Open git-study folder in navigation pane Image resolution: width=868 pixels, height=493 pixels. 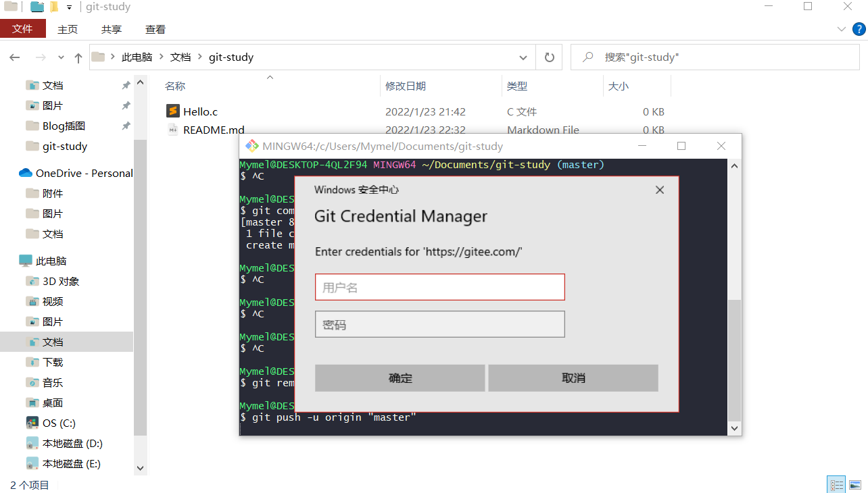[x=64, y=146]
